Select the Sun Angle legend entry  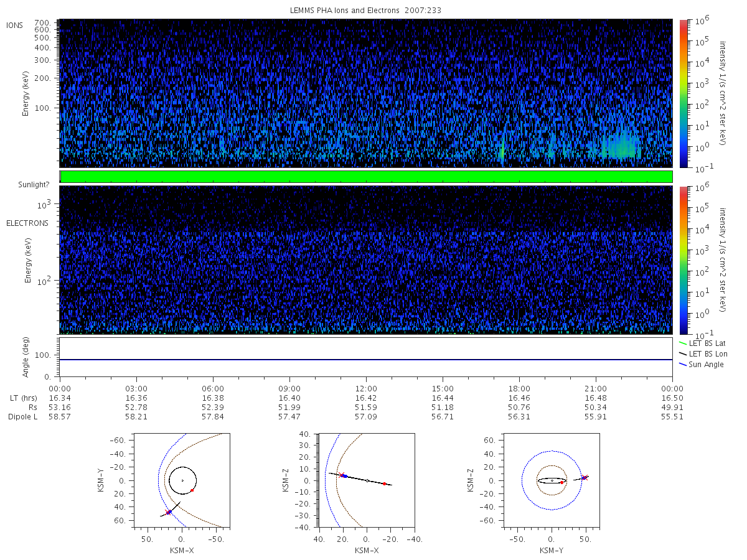702,364
